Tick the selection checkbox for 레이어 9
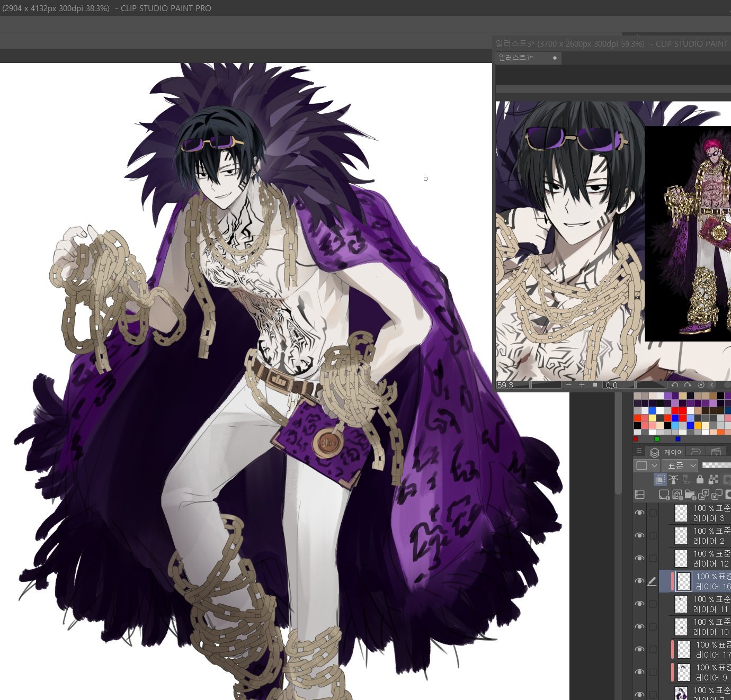The image size is (731, 700). [x=653, y=672]
